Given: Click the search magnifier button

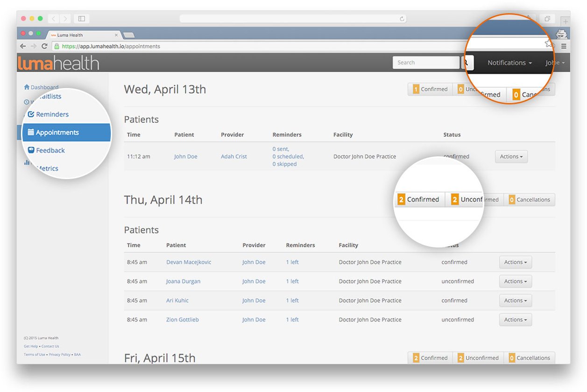Looking at the screenshot, I should coord(467,62).
